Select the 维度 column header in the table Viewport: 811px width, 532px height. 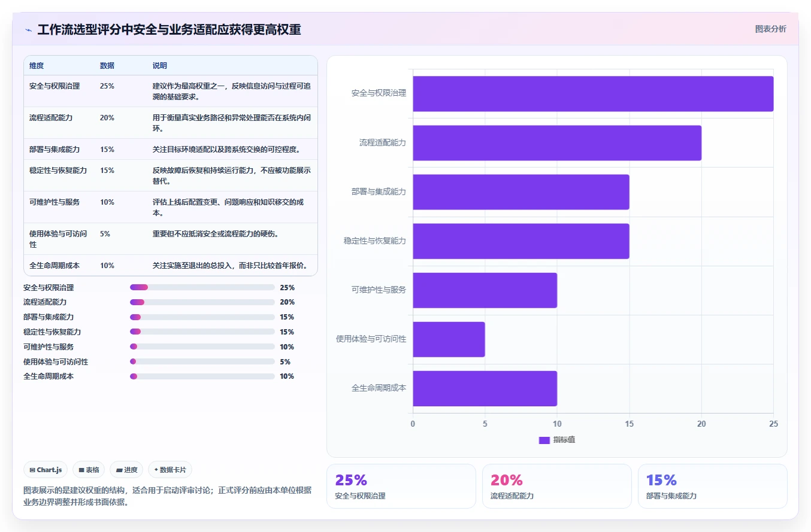click(37, 65)
